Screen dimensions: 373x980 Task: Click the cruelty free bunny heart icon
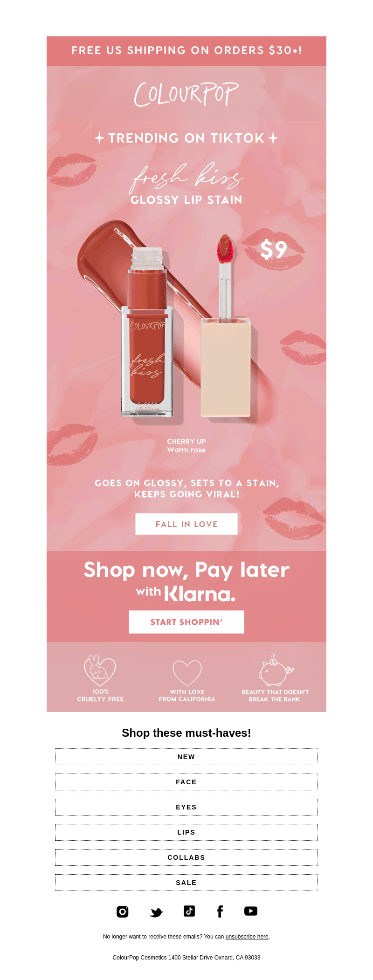(x=100, y=670)
